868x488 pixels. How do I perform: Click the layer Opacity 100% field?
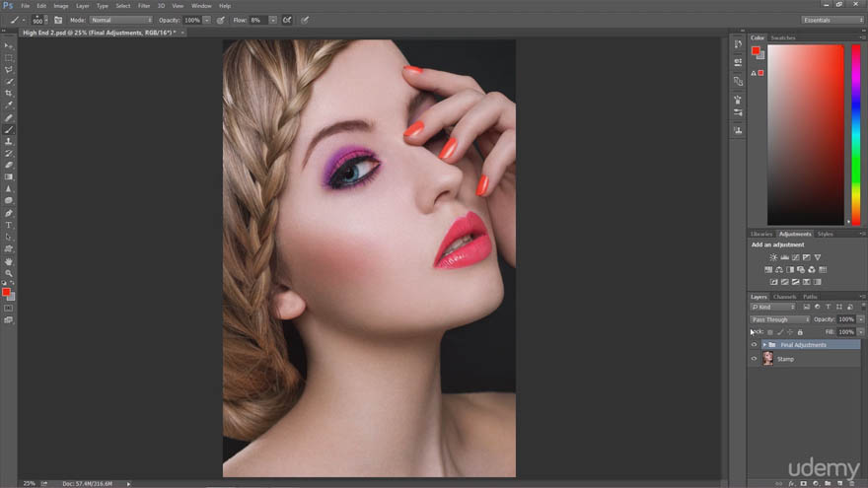(846, 319)
